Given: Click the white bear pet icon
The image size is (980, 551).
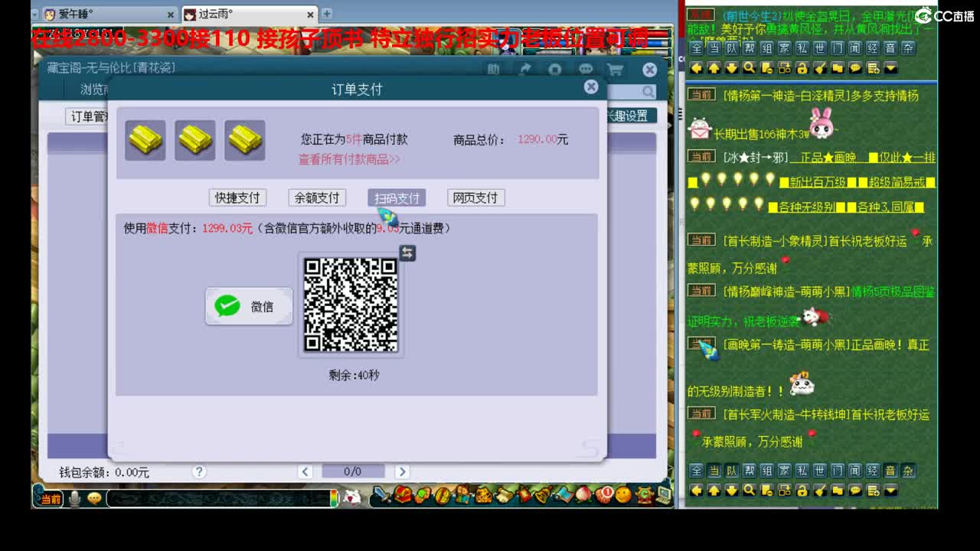Looking at the screenshot, I should (352, 497).
